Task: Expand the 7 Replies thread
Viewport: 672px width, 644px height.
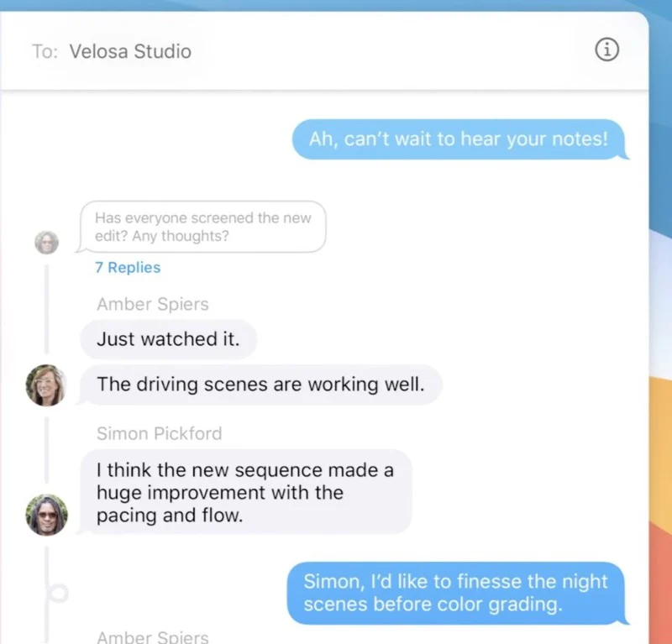Action: point(128,267)
